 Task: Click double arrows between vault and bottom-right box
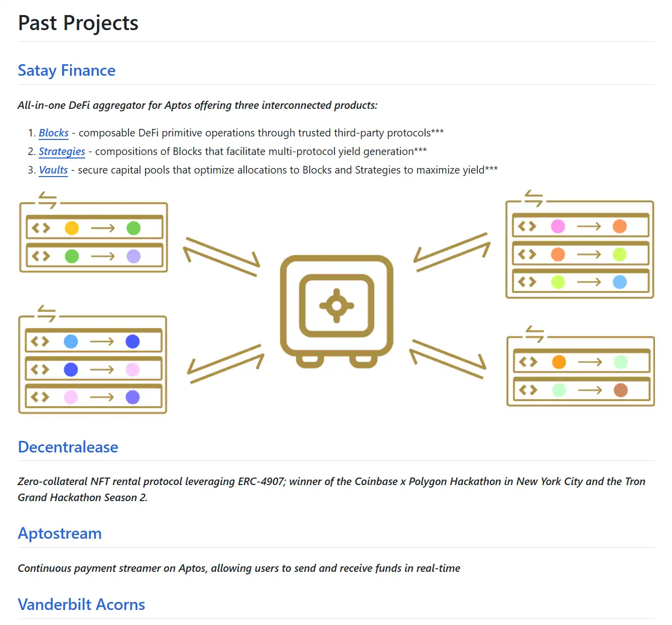tap(448, 358)
